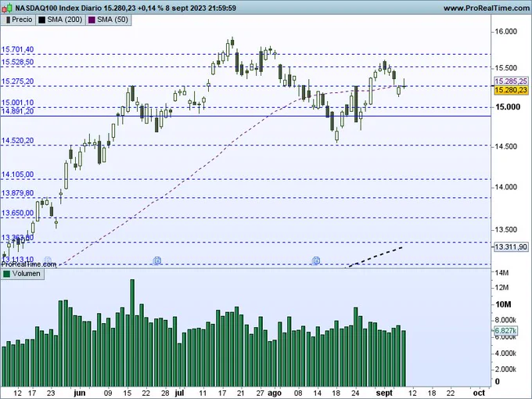Click the 12M volume axis label
The image size is (532, 399).
[501, 288]
